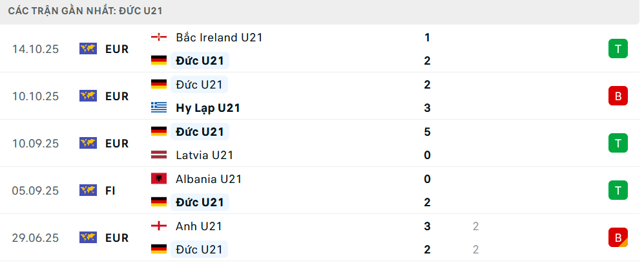Open the Albania U21 team link
Screen dimensions: 644x269
pos(209,179)
